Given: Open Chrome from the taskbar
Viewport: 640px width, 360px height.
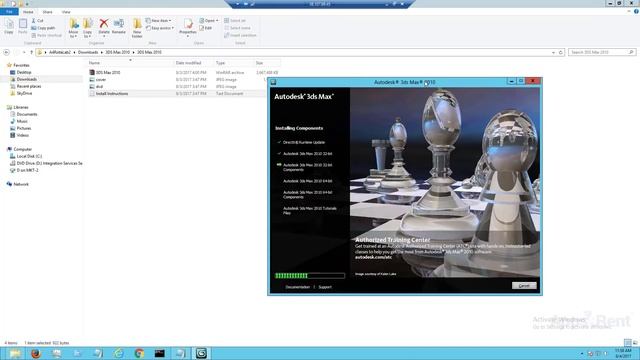Looking at the screenshot, I should pos(139,353).
